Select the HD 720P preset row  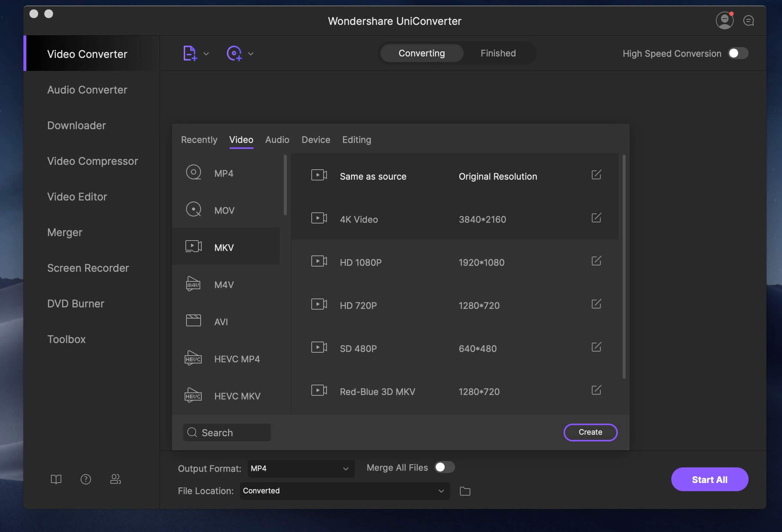455,305
